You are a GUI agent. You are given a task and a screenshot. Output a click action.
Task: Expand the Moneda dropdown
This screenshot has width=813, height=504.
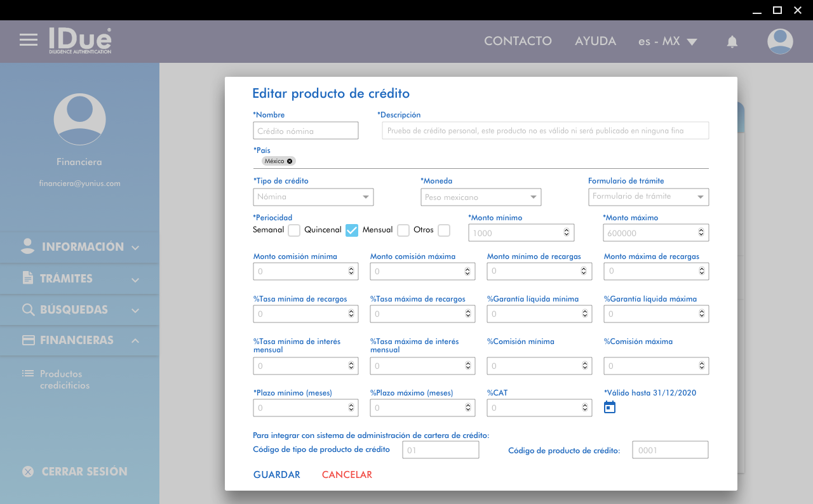click(x=481, y=197)
